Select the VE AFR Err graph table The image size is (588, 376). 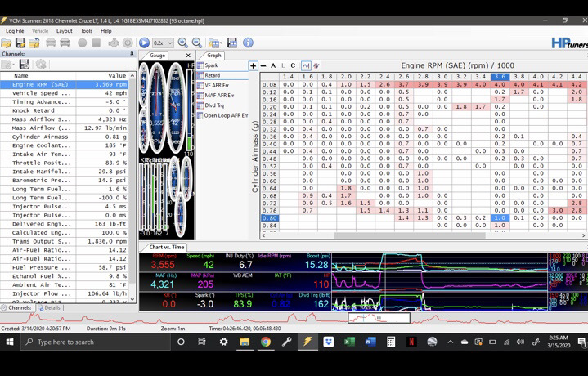coord(217,86)
